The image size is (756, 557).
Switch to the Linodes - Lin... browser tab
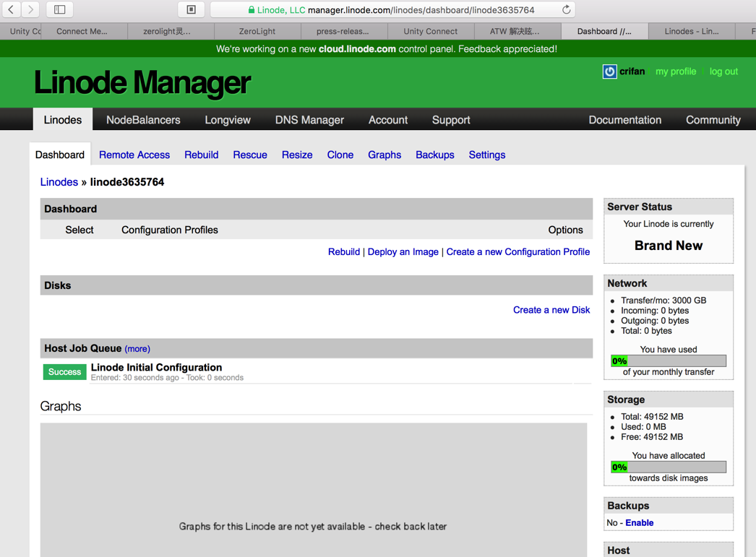pos(692,31)
